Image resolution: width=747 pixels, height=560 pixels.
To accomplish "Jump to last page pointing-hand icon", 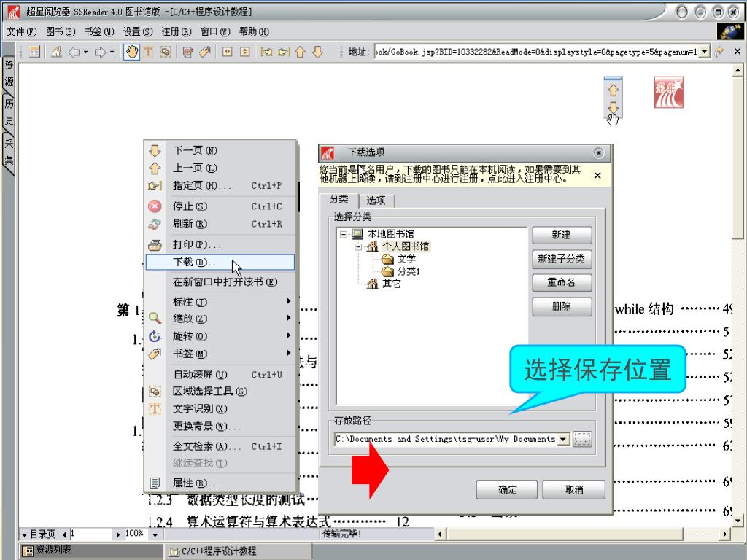I will [284, 52].
